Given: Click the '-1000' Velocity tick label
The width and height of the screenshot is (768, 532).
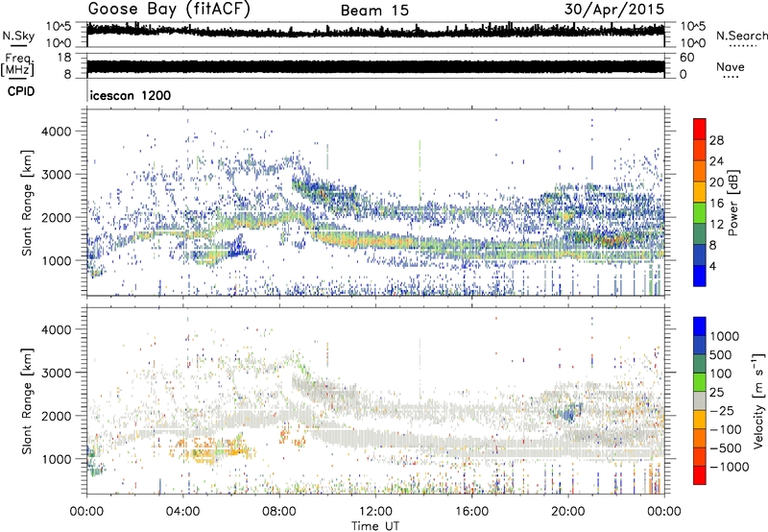Looking at the screenshot, I should pos(729,467).
